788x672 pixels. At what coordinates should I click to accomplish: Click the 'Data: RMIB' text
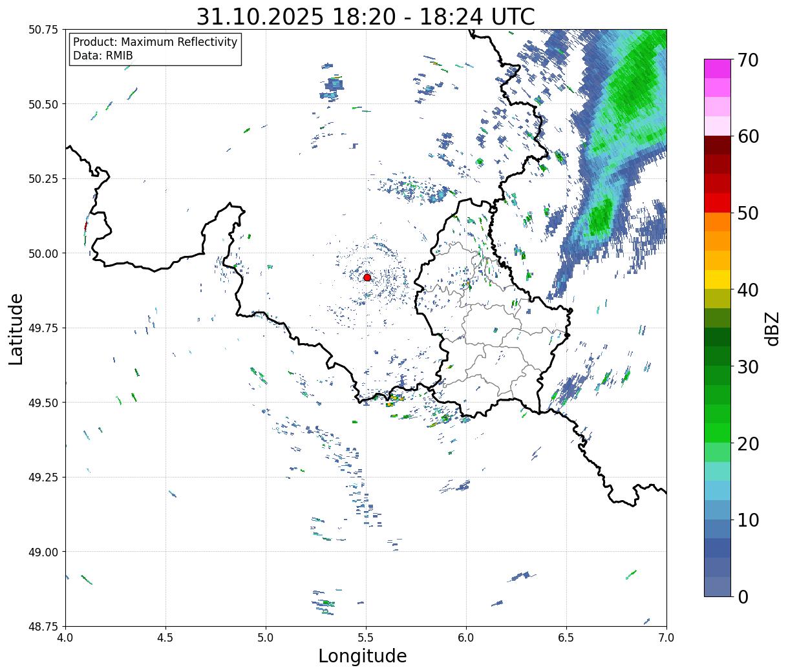tap(103, 56)
